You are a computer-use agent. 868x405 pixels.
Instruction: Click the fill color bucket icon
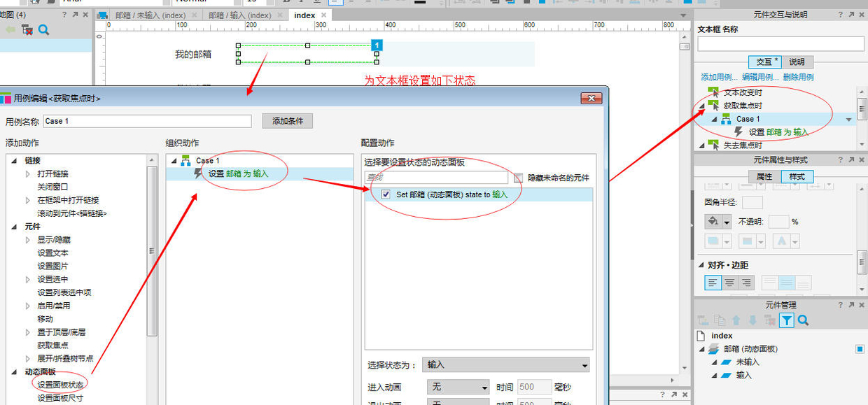click(x=713, y=222)
